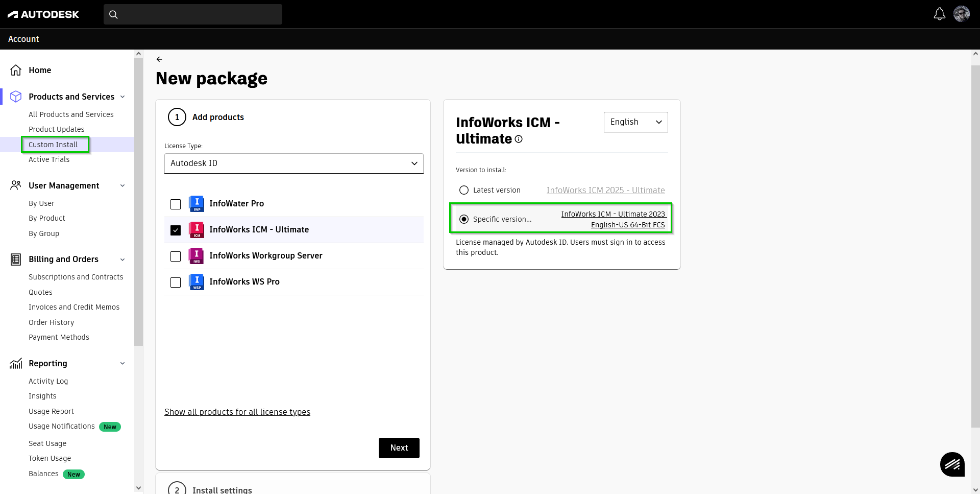
Task: Open By Product under User Management
Action: click(x=47, y=218)
